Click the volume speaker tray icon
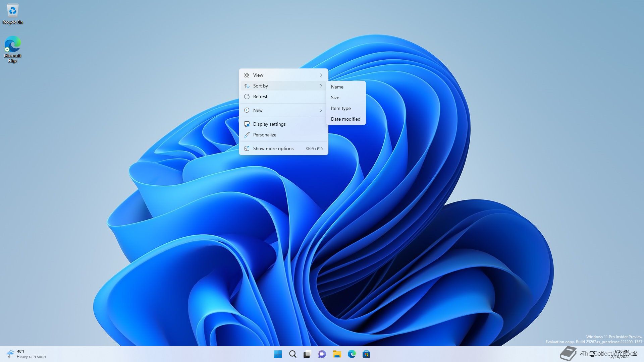The height and width of the screenshot is (362, 644). pyautogui.click(x=600, y=354)
